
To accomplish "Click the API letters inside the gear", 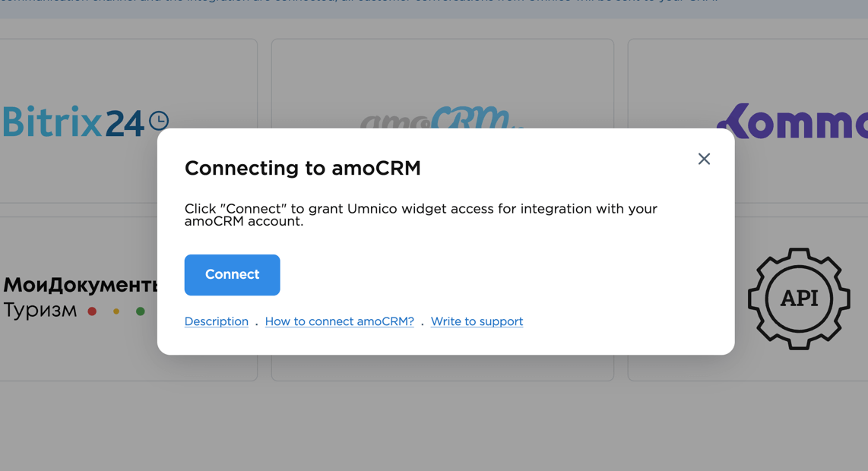I will click(x=799, y=299).
